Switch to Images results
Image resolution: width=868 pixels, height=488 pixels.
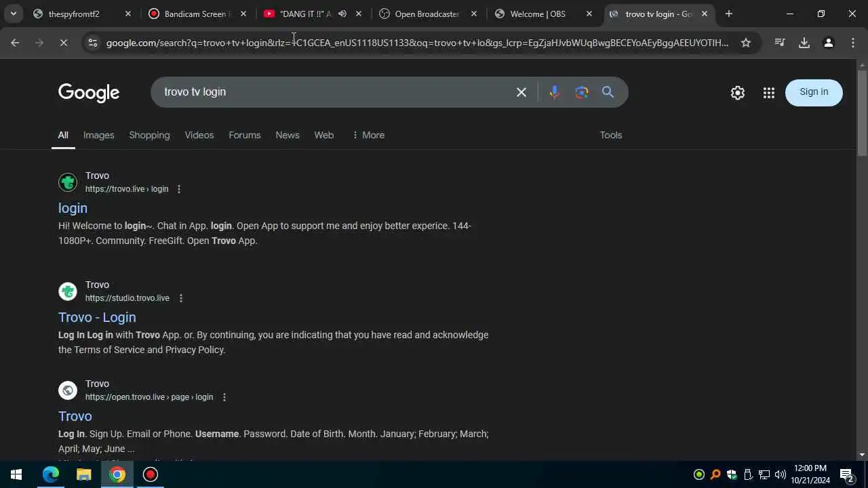(98, 135)
